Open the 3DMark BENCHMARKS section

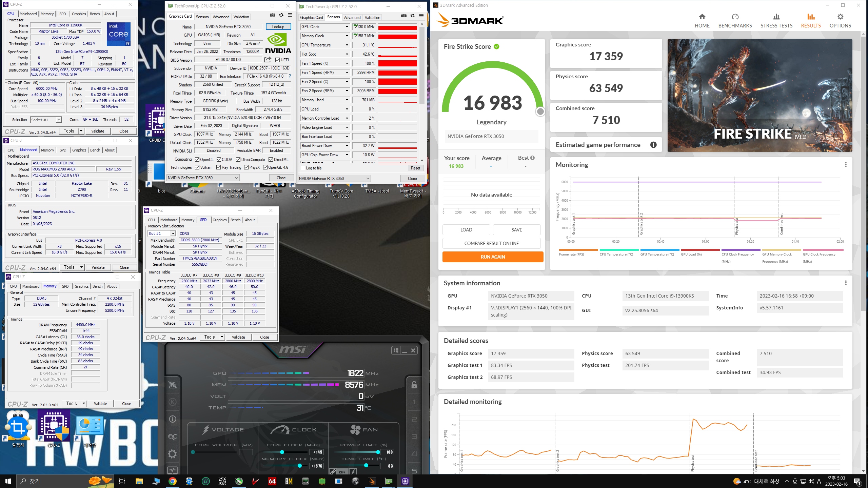click(x=735, y=21)
